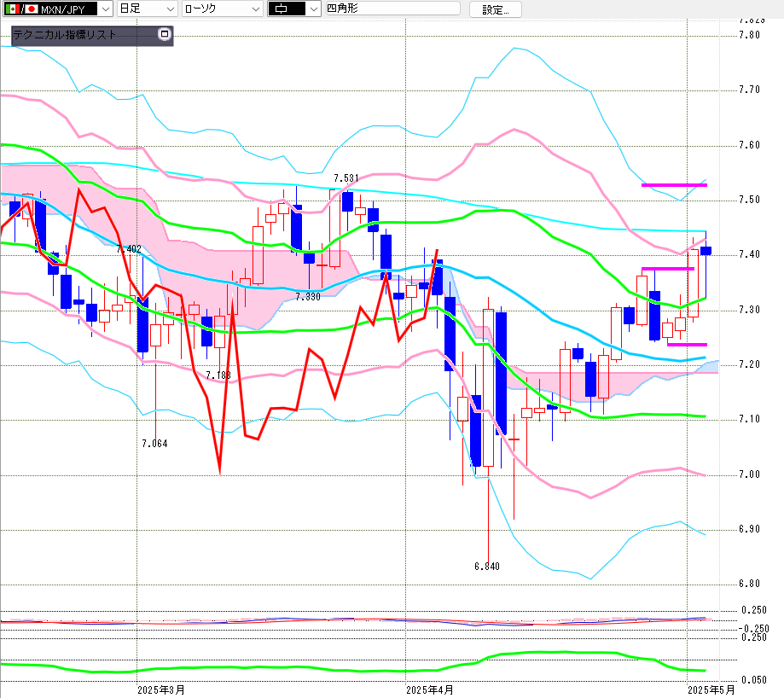The image size is (784, 698).
Task: Click the 7.402 price label
Action: point(129,249)
